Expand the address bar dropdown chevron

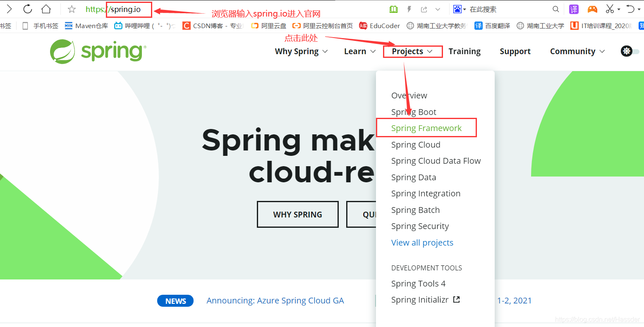[438, 9]
